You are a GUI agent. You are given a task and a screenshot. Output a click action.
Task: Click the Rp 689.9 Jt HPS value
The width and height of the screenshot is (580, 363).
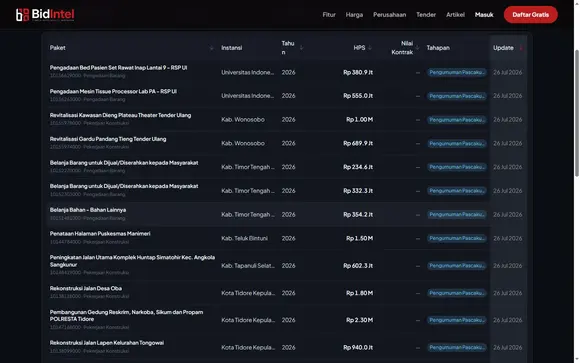[x=358, y=143]
